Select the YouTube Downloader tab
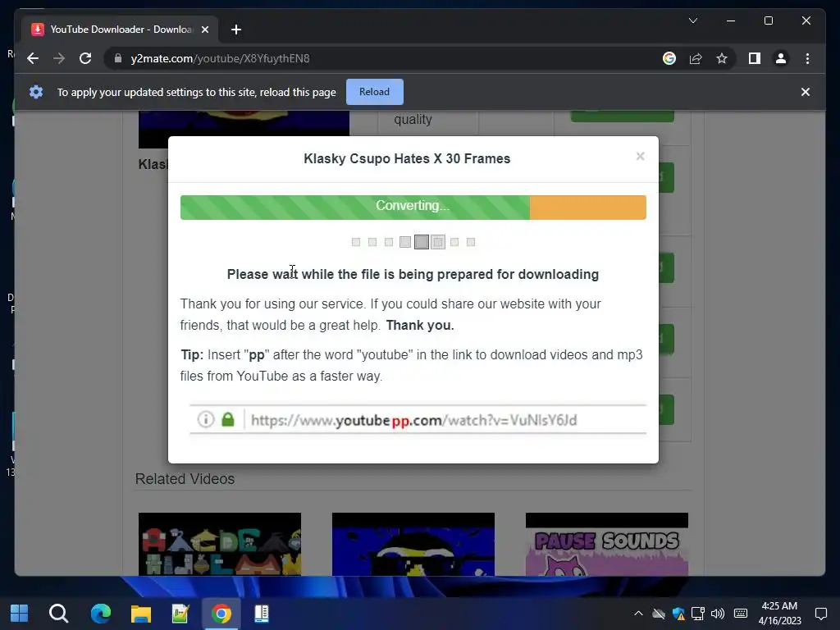 click(x=121, y=30)
